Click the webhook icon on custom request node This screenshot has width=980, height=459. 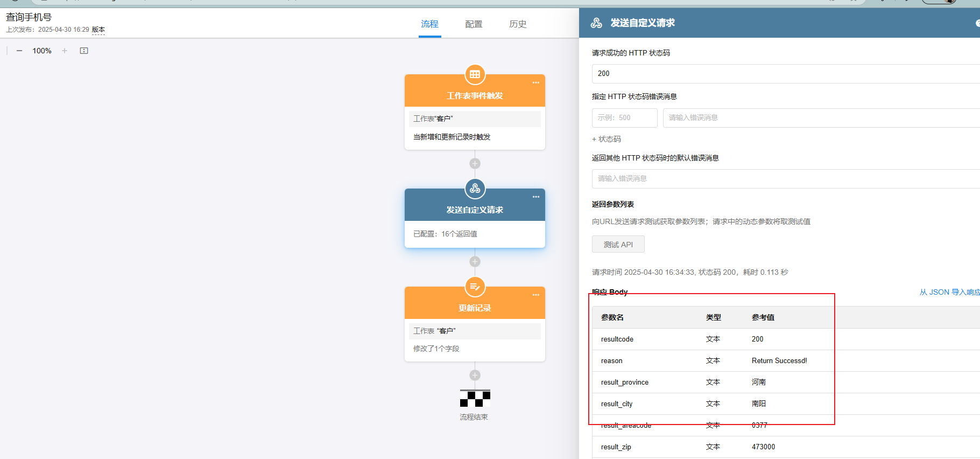pyautogui.click(x=475, y=189)
